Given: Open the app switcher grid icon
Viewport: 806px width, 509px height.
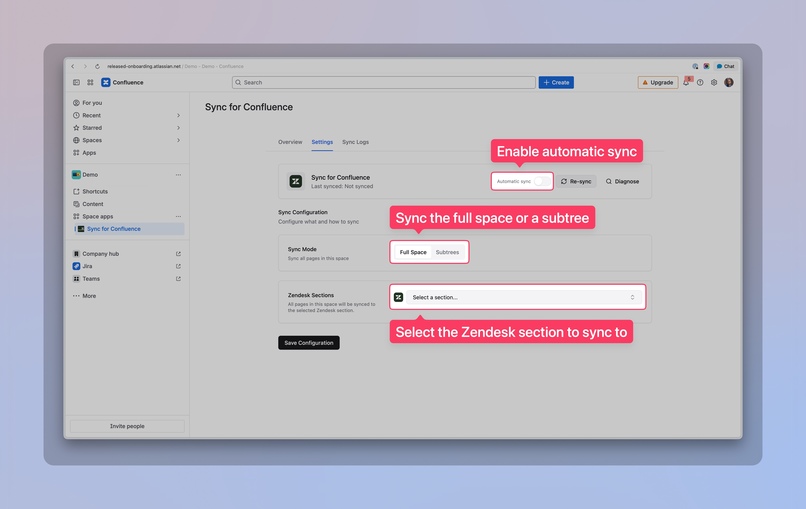Looking at the screenshot, I should pyautogui.click(x=90, y=82).
